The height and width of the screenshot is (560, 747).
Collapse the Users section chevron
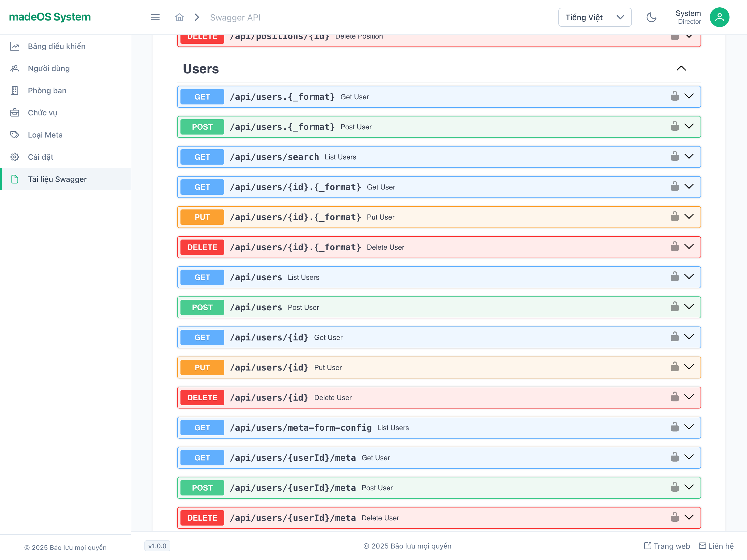(x=681, y=69)
